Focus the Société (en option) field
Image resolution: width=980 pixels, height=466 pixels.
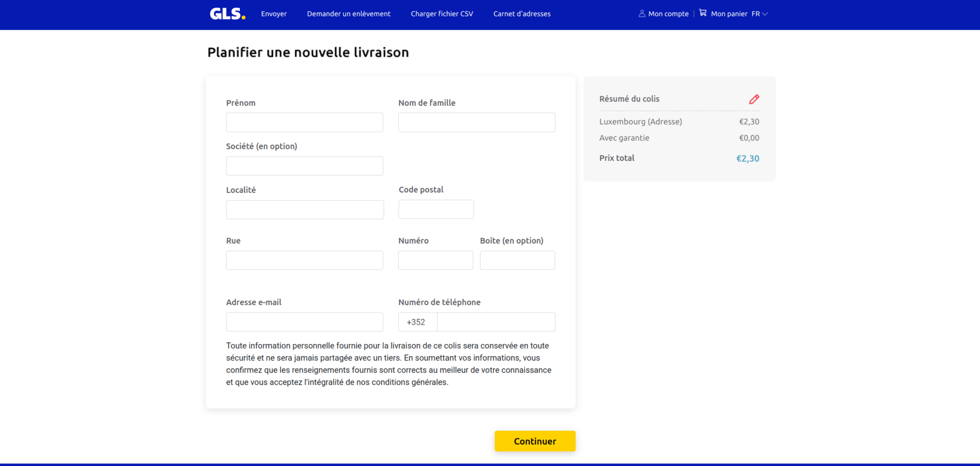pyautogui.click(x=305, y=166)
